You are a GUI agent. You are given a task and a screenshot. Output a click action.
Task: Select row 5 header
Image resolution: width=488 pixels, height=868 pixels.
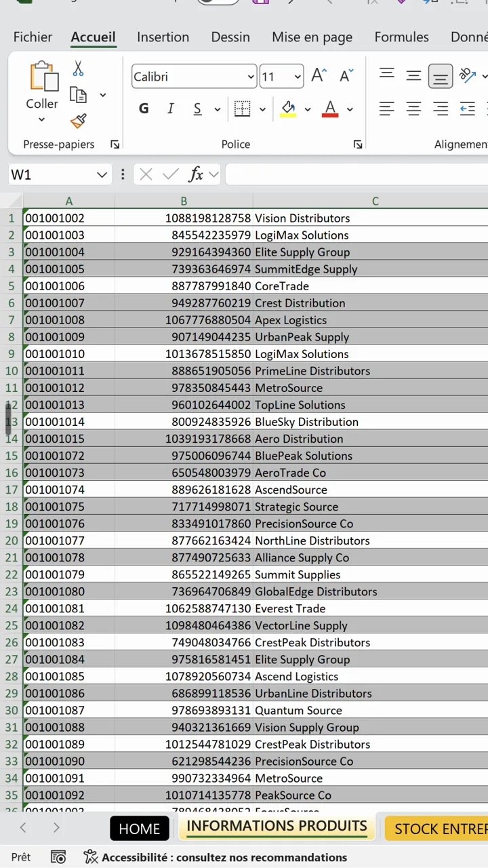[x=11, y=286]
